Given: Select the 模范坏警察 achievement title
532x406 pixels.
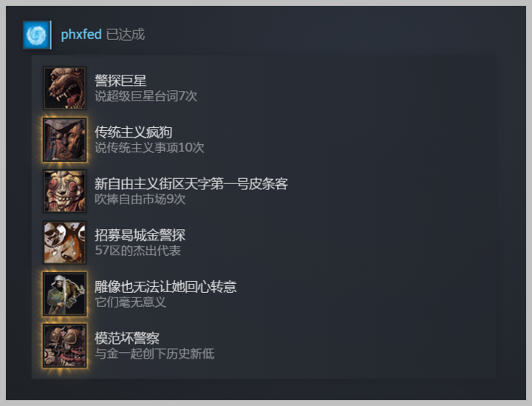Looking at the screenshot, I should [x=127, y=338].
